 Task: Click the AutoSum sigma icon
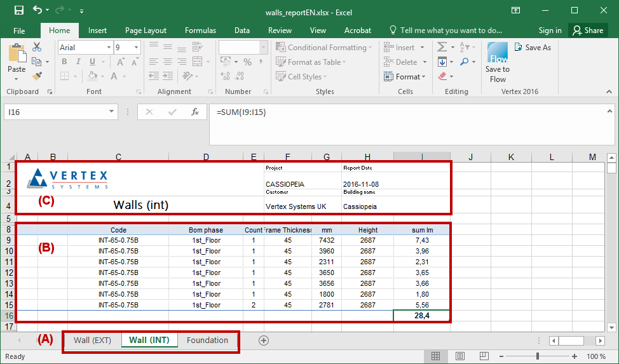(442, 47)
